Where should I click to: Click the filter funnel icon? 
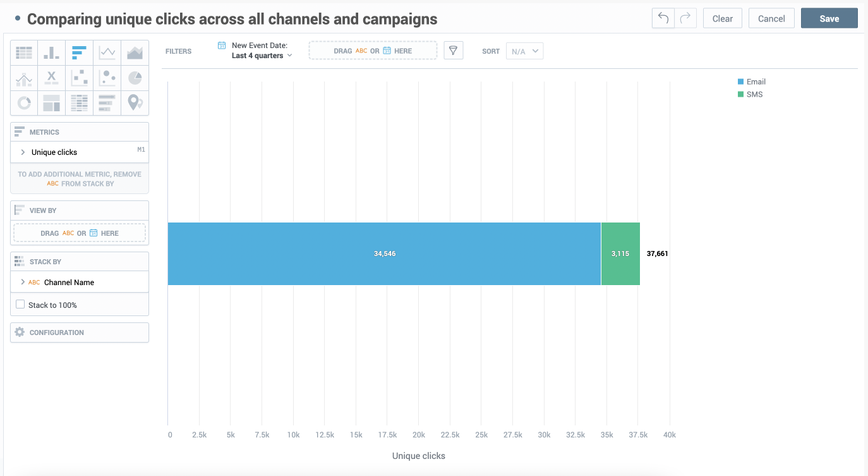[454, 51]
